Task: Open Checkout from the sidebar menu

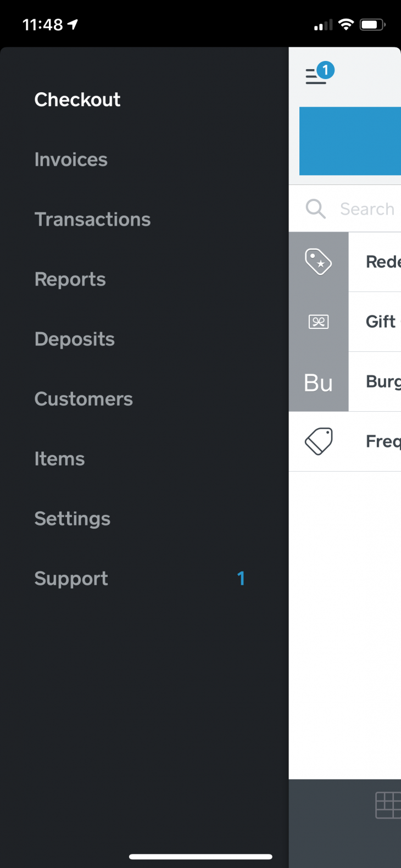Action: pyautogui.click(x=77, y=100)
